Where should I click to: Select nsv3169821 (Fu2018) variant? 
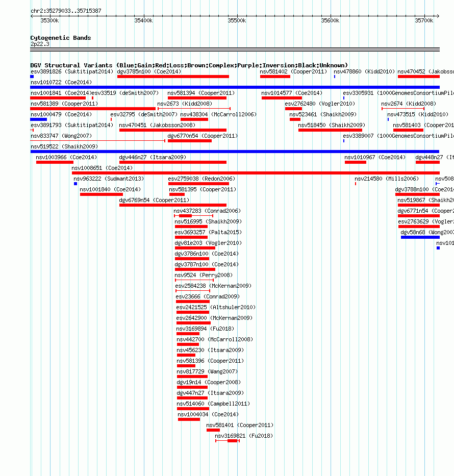point(244,436)
